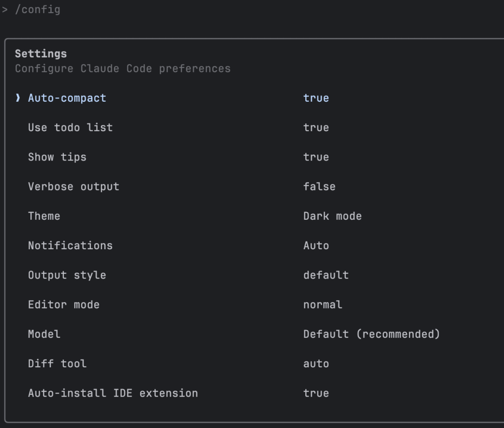504x428 pixels.
Task: Click the 'true' value next to Use todo list
Action: click(316, 127)
